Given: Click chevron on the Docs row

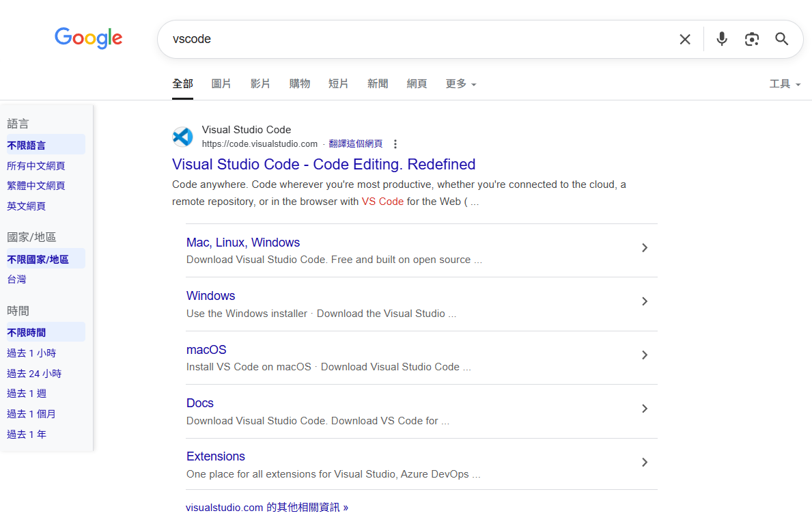Looking at the screenshot, I should [645, 409].
